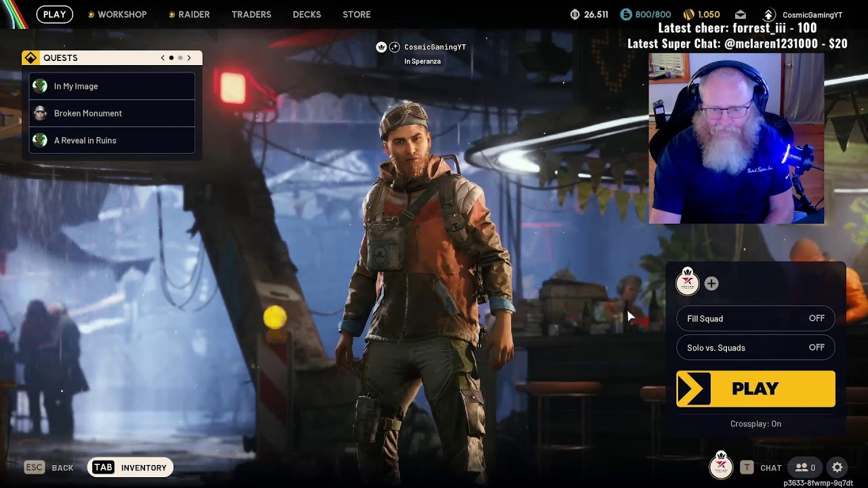The image size is (868, 488).
Task: Click the build ID p3633-8fwmp-9q7dt
Action: (x=818, y=483)
